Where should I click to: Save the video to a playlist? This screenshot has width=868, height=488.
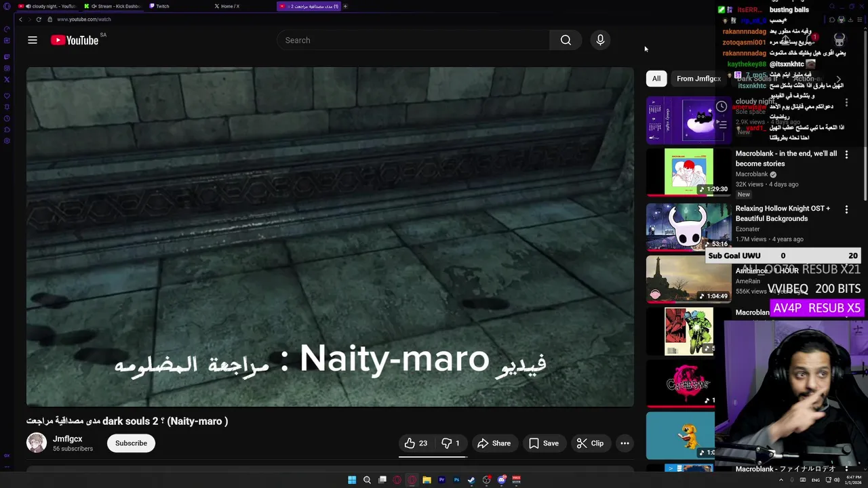point(544,443)
